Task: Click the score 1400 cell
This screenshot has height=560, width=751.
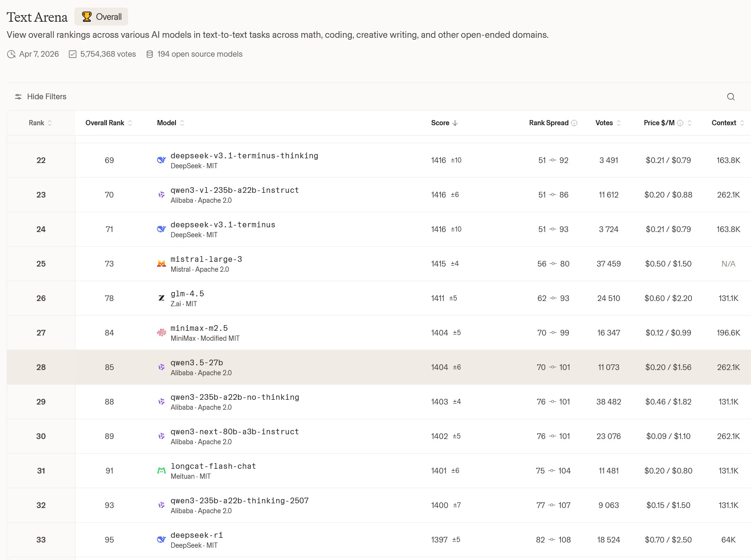Action: click(439, 505)
